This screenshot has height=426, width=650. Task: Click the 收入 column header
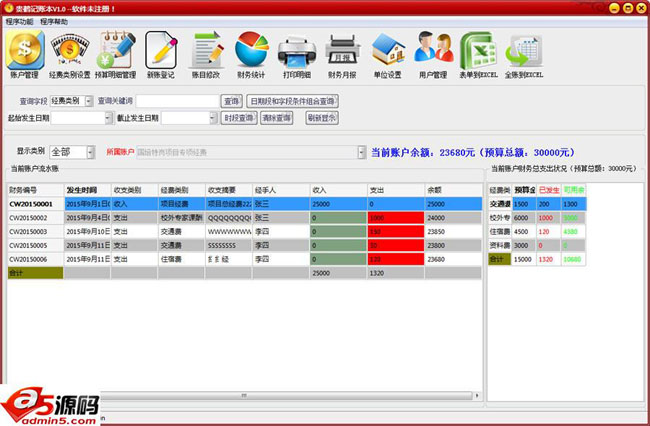(339, 190)
